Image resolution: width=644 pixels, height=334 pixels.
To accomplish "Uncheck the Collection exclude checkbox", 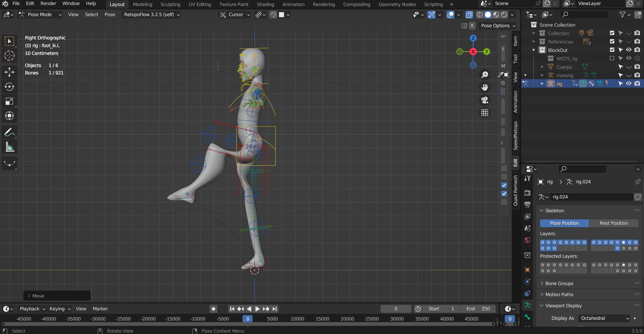I will [x=612, y=33].
